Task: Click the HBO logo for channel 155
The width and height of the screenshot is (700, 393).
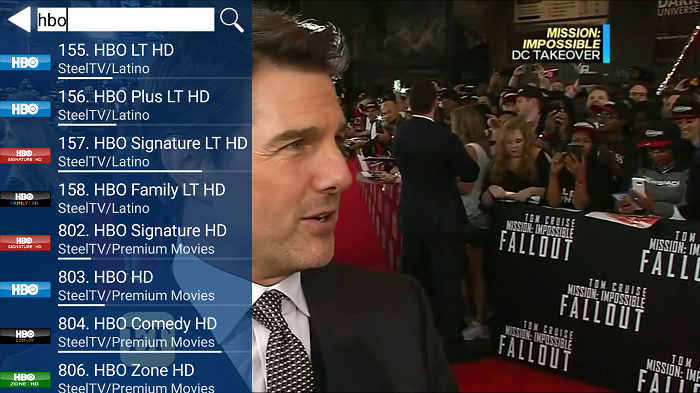Action: (25, 63)
